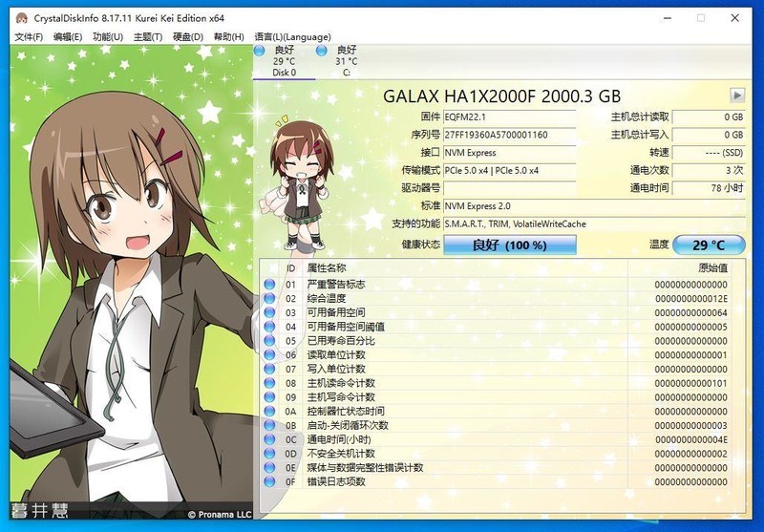Click the status orb for attribute 01

270,285
